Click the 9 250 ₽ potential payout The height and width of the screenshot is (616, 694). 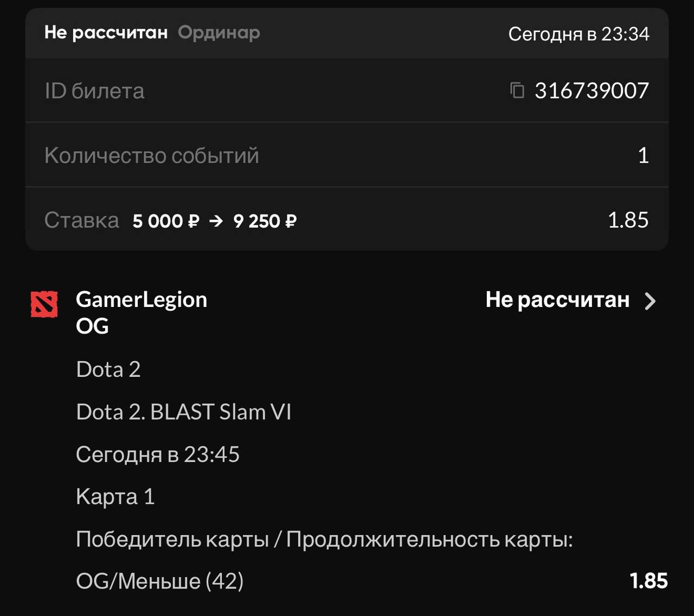tap(265, 221)
